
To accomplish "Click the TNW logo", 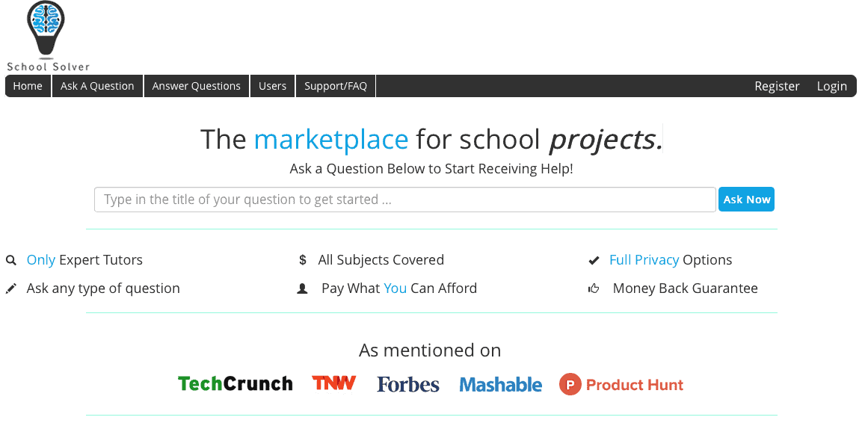I will point(334,383).
